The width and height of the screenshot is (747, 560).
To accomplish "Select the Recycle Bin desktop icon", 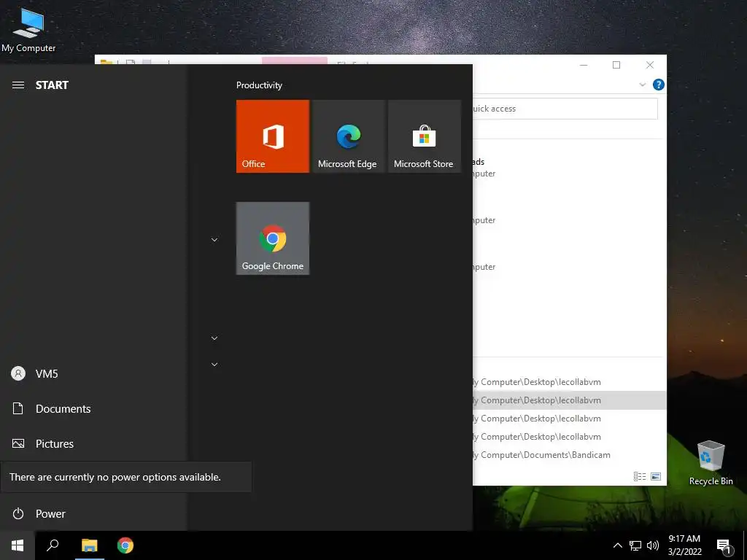I will click(x=711, y=463).
